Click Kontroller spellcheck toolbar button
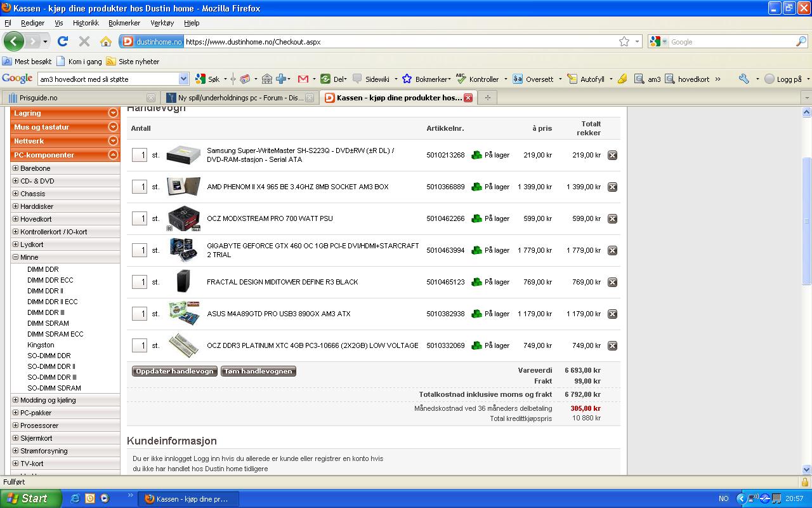Viewport: 812px width, 508px height. point(478,79)
